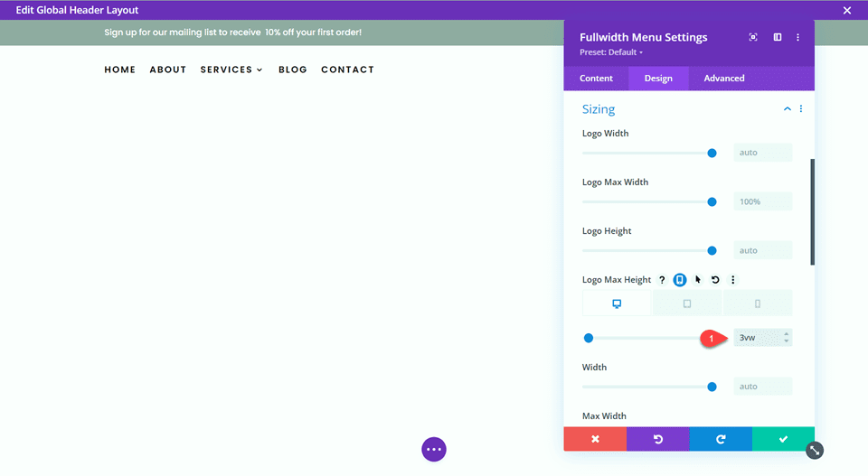Select the tablet device tab
The width and height of the screenshot is (868, 476).
click(x=687, y=303)
